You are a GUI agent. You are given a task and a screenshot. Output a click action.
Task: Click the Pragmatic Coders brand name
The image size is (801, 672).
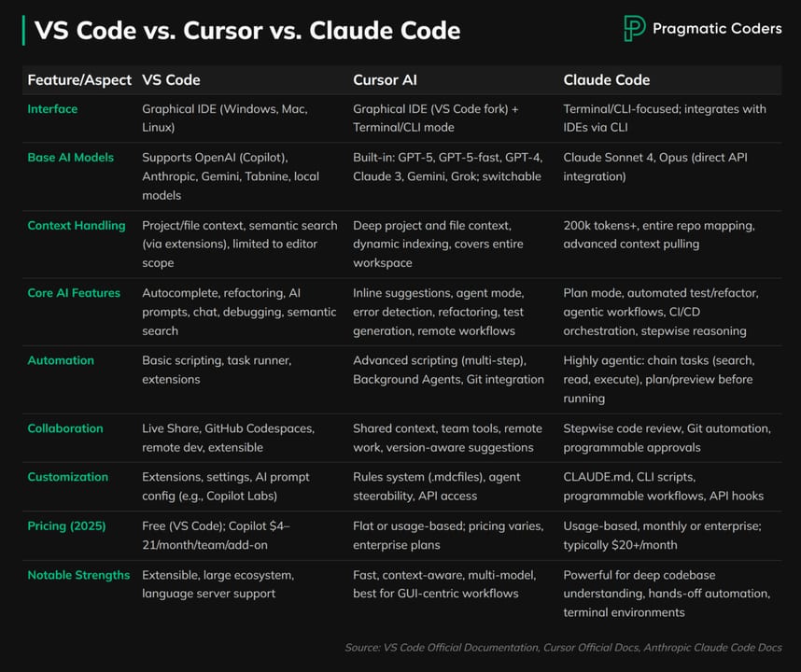717,29
